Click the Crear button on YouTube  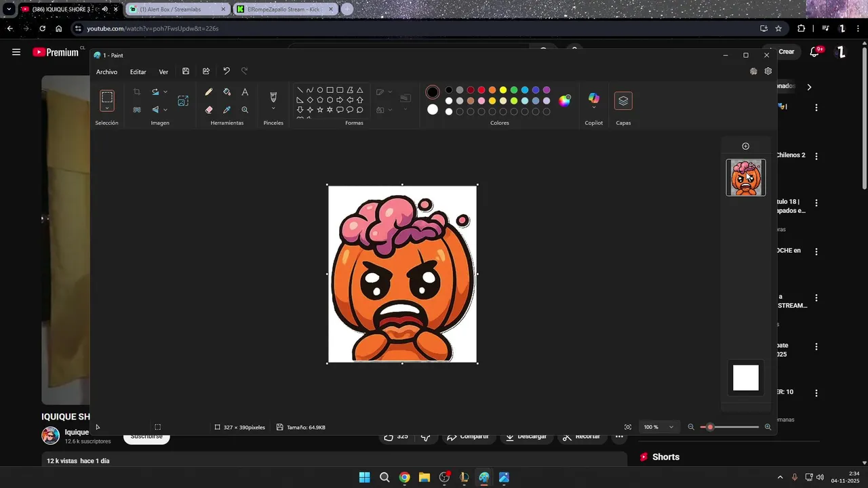(x=786, y=52)
